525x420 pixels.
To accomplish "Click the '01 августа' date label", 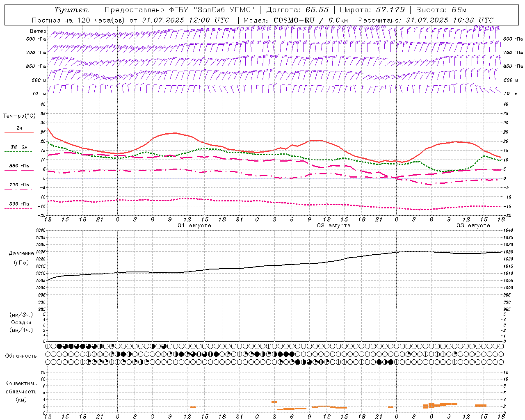I will tap(194, 226).
